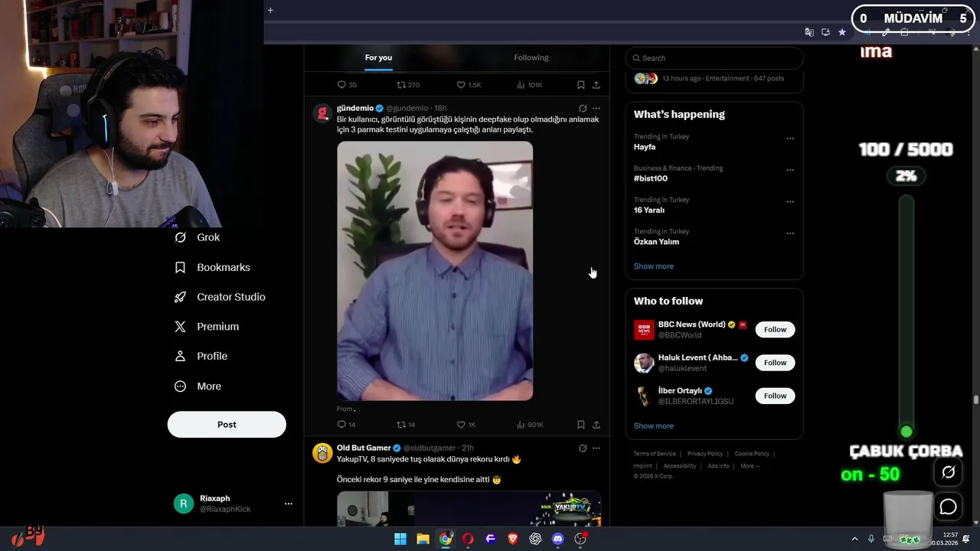Click the page vertical scrollbar thumb

[x=976, y=400]
